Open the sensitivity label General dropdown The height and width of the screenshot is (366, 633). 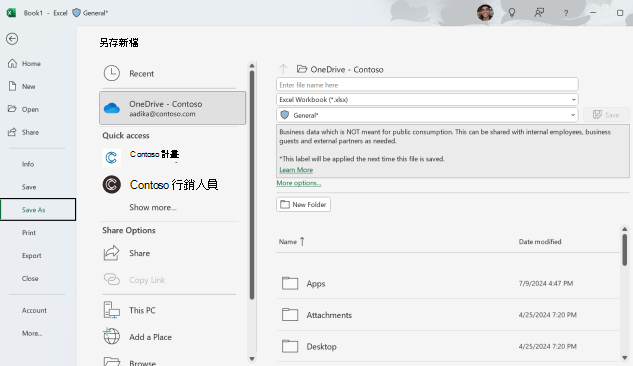click(427, 115)
